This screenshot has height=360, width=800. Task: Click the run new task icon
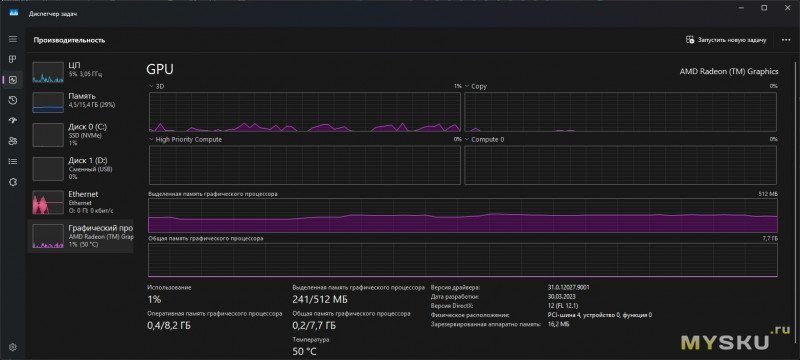point(690,40)
